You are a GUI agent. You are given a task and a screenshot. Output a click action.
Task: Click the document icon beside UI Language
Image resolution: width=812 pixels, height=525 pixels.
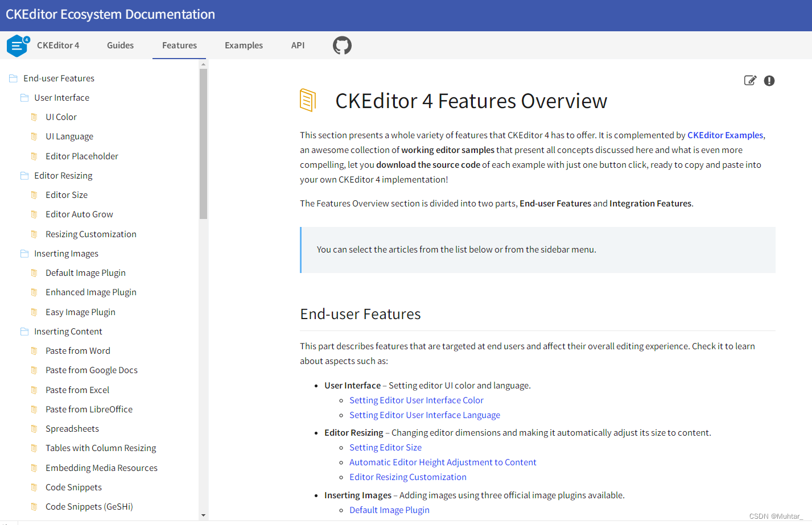click(x=34, y=137)
